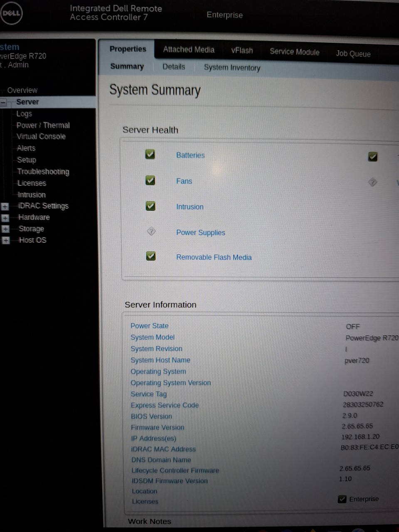
Task: Open the Service Module tab
Action: coord(294,52)
